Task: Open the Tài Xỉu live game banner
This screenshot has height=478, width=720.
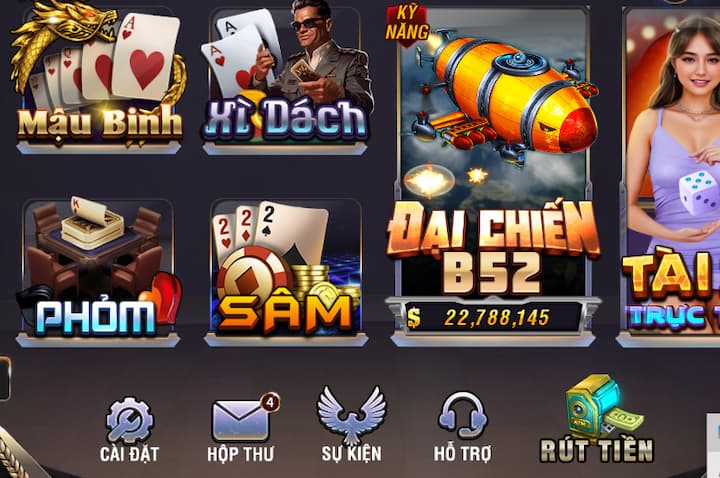Action: tap(669, 174)
